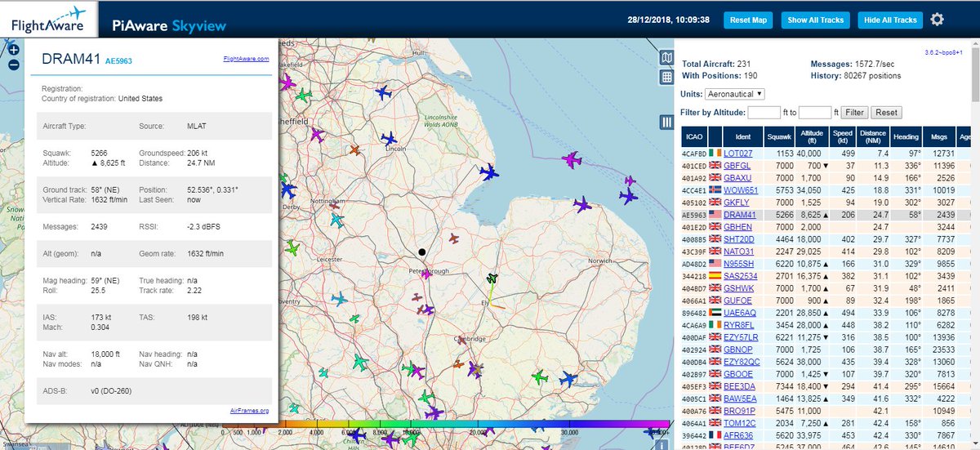The width and height of the screenshot is (980, 450).
Task: Toggle sidebar with three-bar map icon
Action: tap(666, 123)
